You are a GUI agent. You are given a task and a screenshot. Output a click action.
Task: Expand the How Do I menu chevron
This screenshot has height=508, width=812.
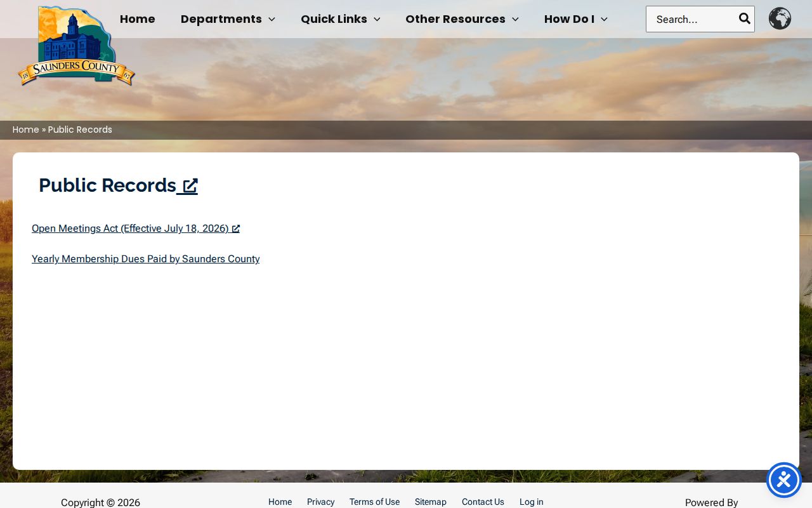click(604, 20)
